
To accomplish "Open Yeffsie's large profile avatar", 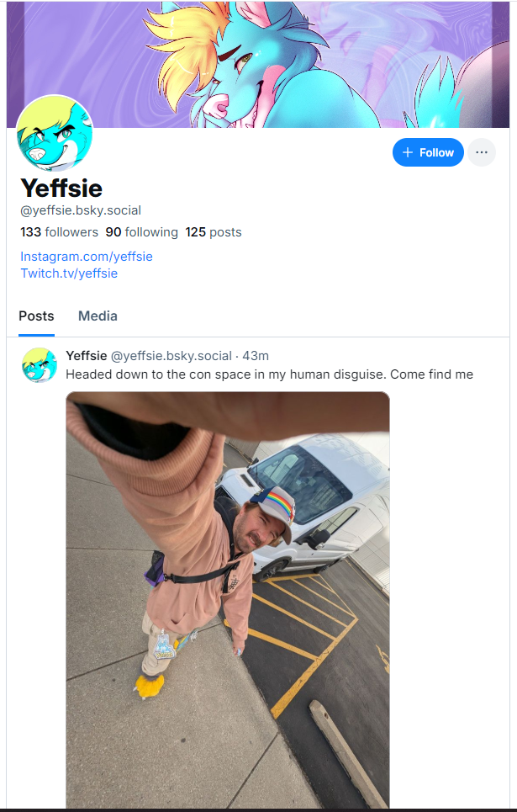I will (55, 133).
